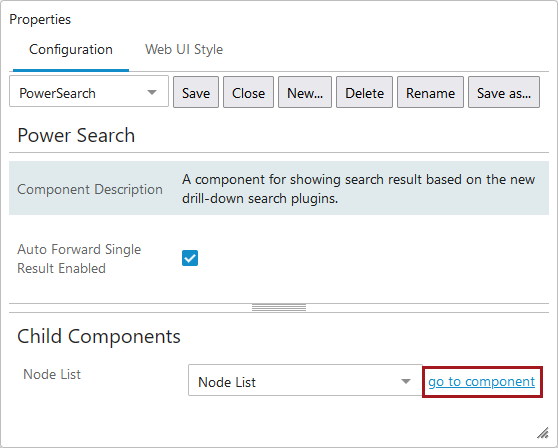558x448 pixels.
Task: Choose Save as... for this configuration
Action: pyautogui.click(x=504, y=92)
